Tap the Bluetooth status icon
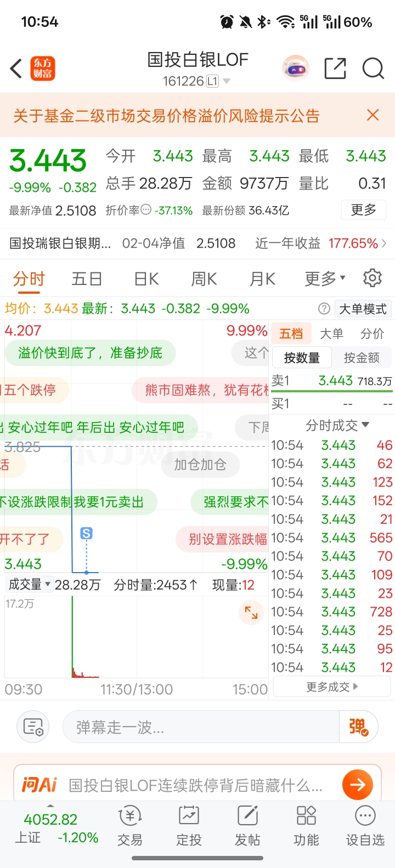The height and width of the screenshot is (868, 395). click(264, 22)
